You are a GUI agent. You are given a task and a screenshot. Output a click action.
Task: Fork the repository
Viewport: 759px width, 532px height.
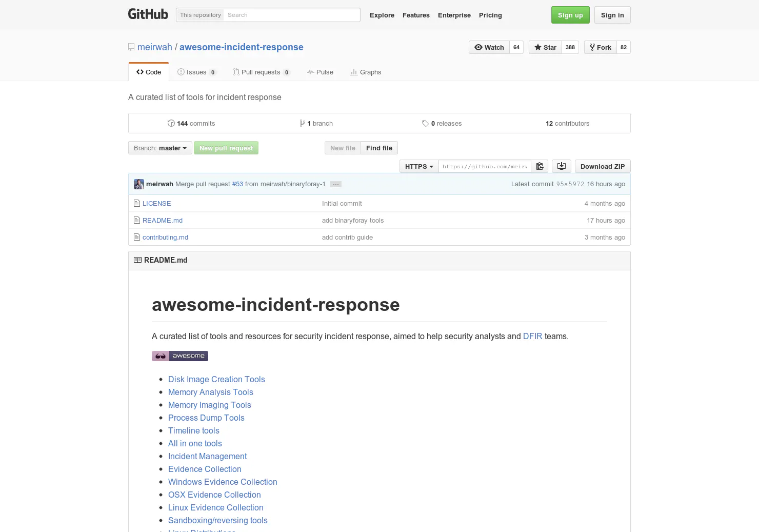pos(600,47)
